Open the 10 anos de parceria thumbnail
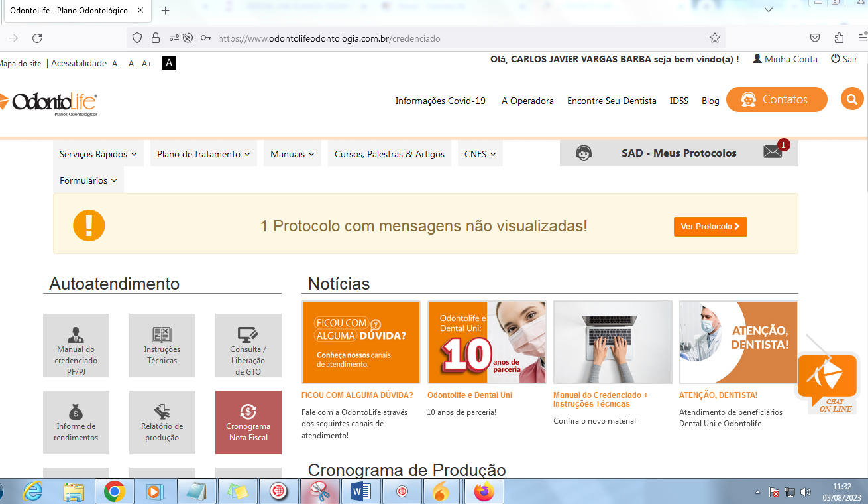 (487, 342)
